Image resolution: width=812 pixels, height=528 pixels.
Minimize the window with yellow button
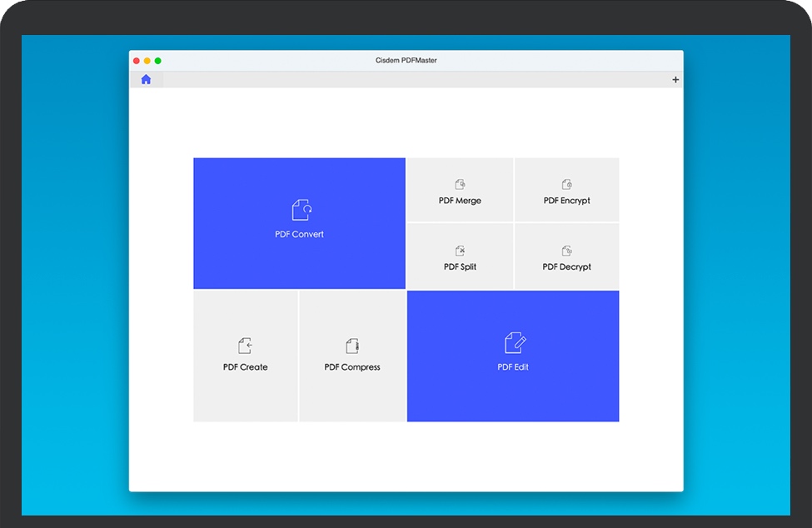tap(147, 61)
